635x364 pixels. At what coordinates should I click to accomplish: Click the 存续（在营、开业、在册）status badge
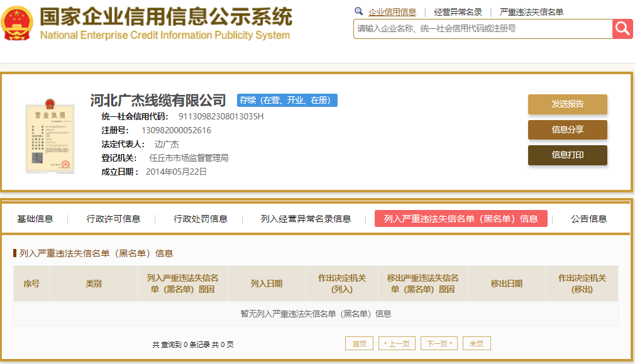287,100
